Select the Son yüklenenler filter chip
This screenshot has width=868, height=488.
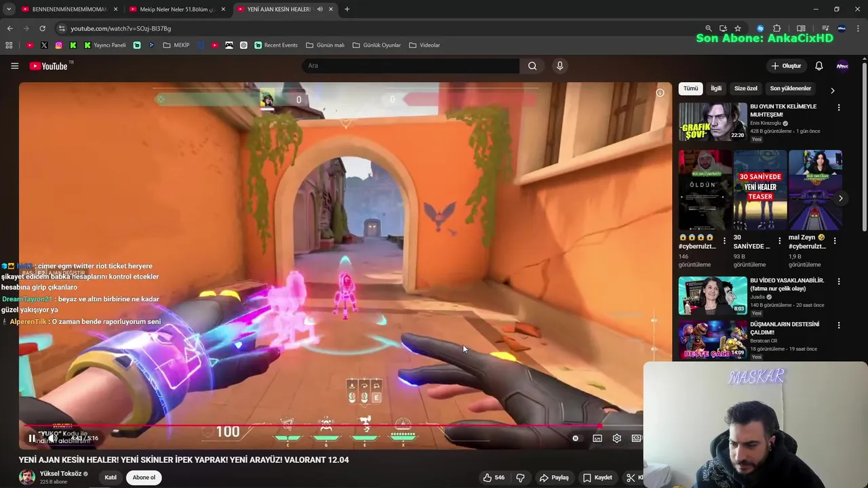coord(790,89)
